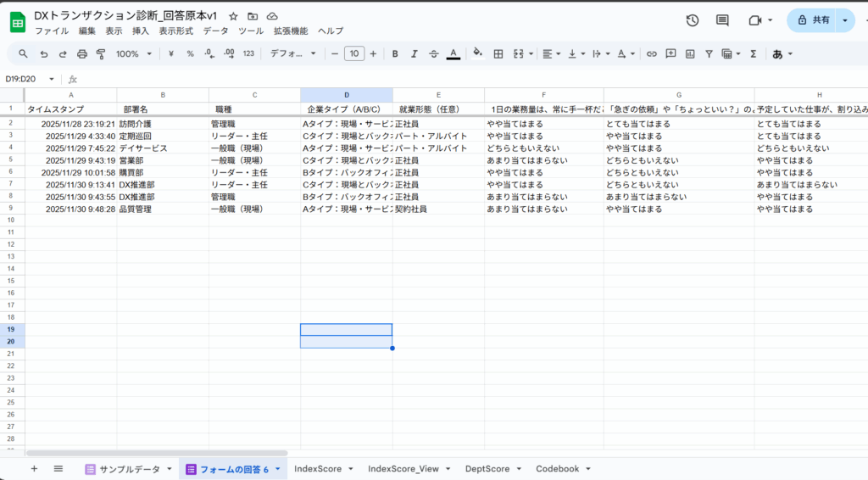Viewport: 868px width, 480px height.
Task: Click the font size input field
Action: pyautogui.click(x=354, y=53)
